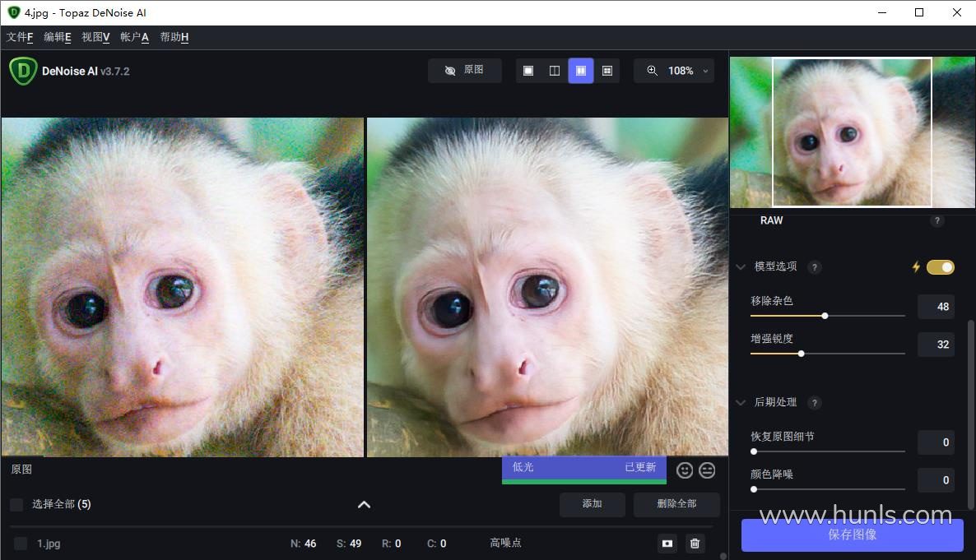Screen dimensions: 976x560
Task: Check the 选择全部 checkbox
Action: pyautogui.click(x=16, y=504)
